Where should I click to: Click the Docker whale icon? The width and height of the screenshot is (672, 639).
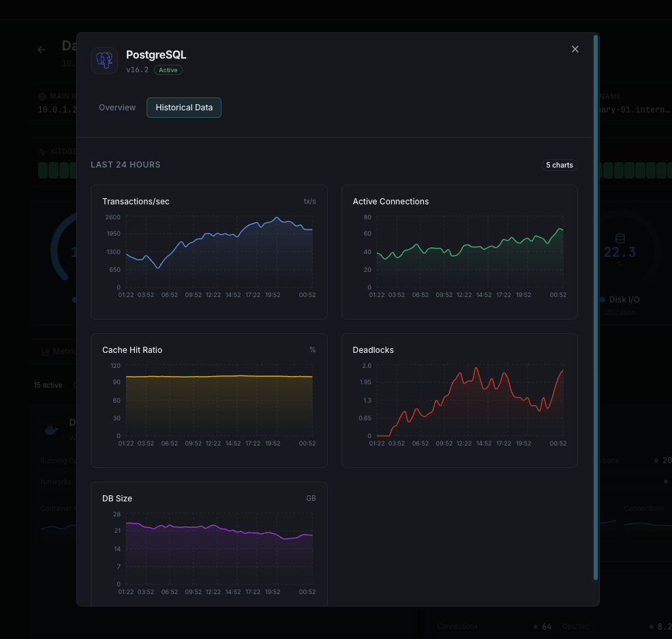[51, 429]
